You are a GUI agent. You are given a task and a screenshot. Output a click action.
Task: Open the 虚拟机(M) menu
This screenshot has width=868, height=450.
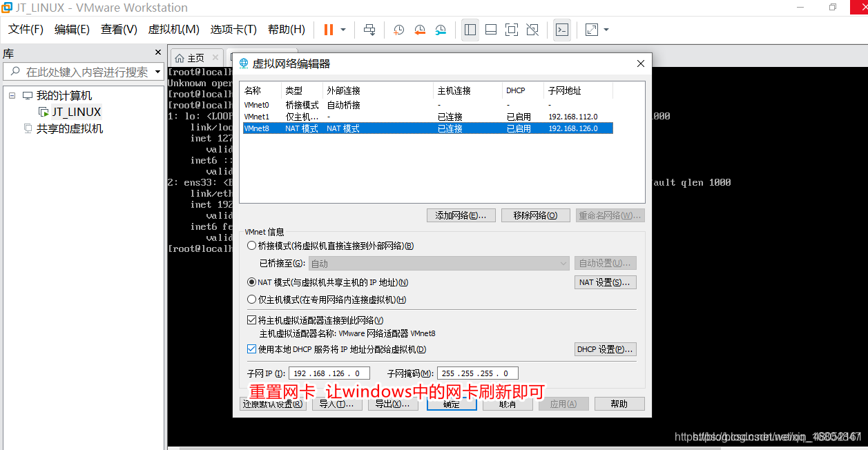pyautogui.click(x=173, y=30)
